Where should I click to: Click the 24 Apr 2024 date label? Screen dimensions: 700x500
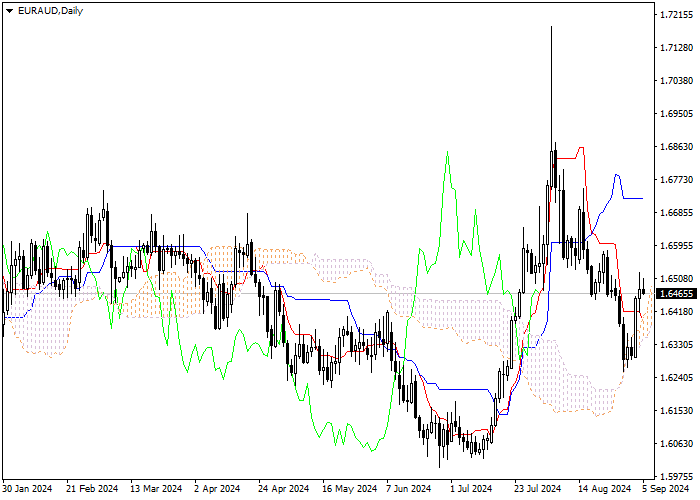click(x=283, y=489)
